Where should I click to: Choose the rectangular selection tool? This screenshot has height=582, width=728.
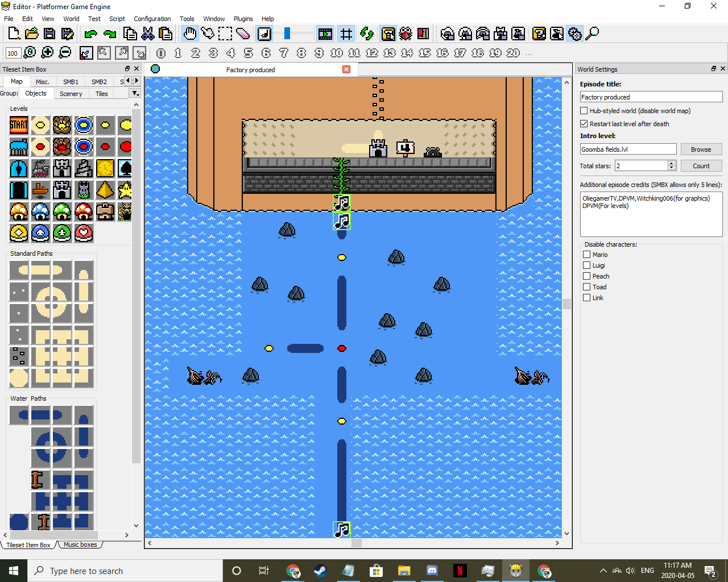225,34
